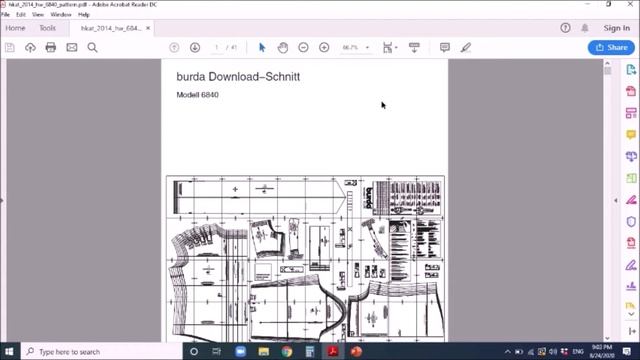Screen dimensions: 640x360
Task: Send the file by email envelope icon
Action: (72, 47)
